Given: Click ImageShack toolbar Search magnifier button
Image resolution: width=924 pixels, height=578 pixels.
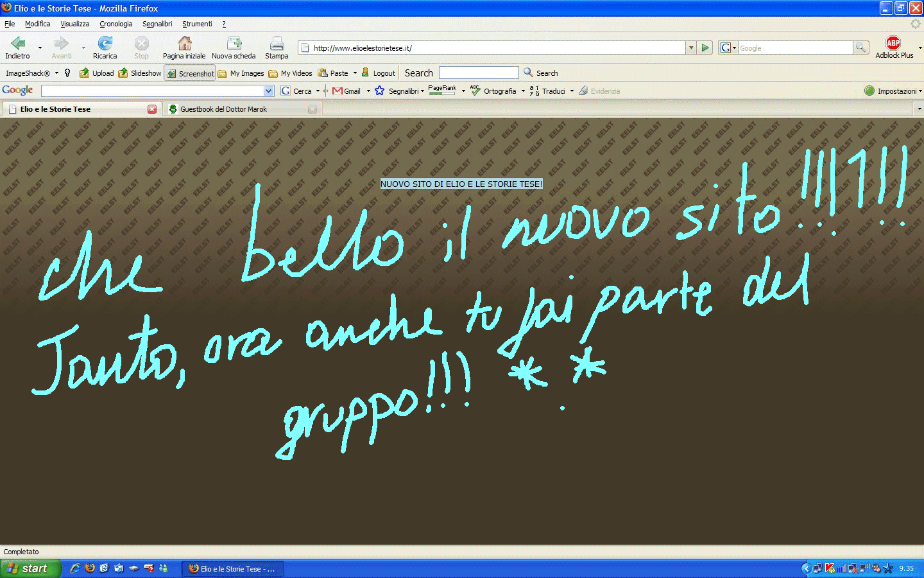Looking at the screenshot, I should point(540,73).
